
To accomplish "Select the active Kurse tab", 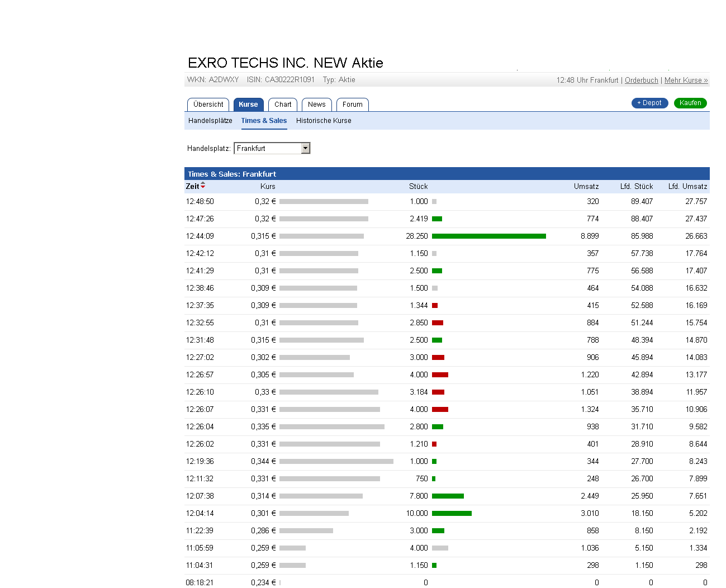I will (x=248, y=105).
